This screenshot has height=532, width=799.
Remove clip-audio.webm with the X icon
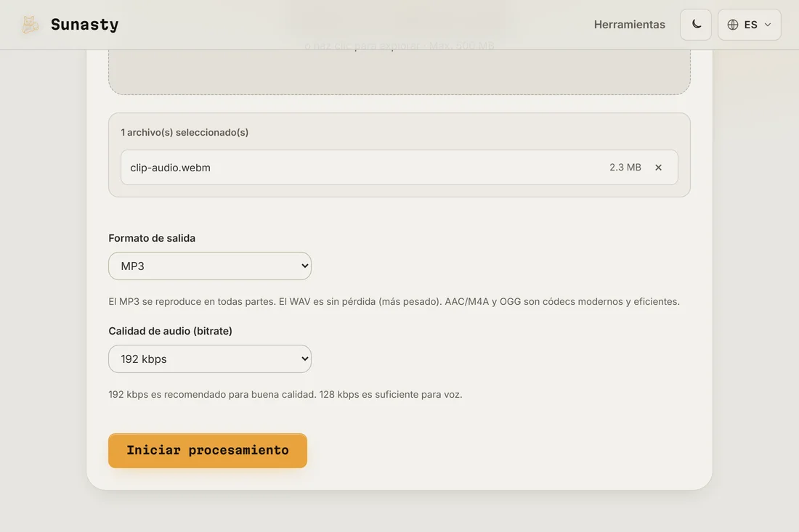(x=658, y=168)
